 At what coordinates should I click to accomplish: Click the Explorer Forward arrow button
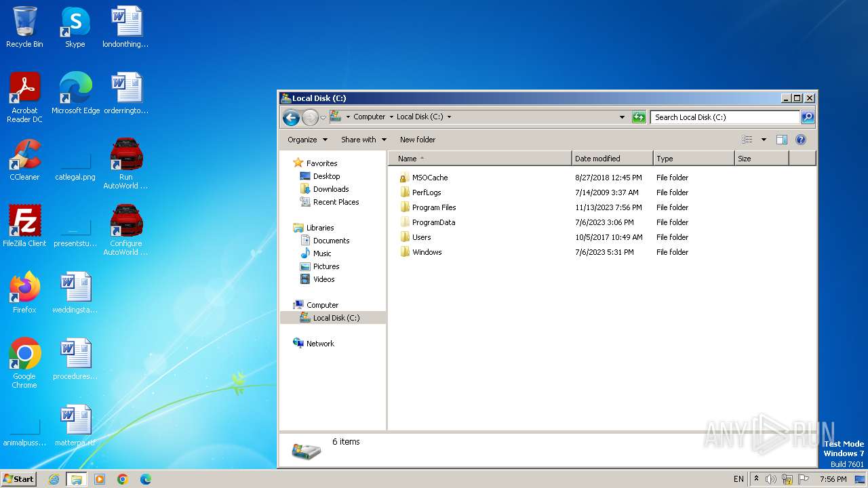tap(310, 117)
